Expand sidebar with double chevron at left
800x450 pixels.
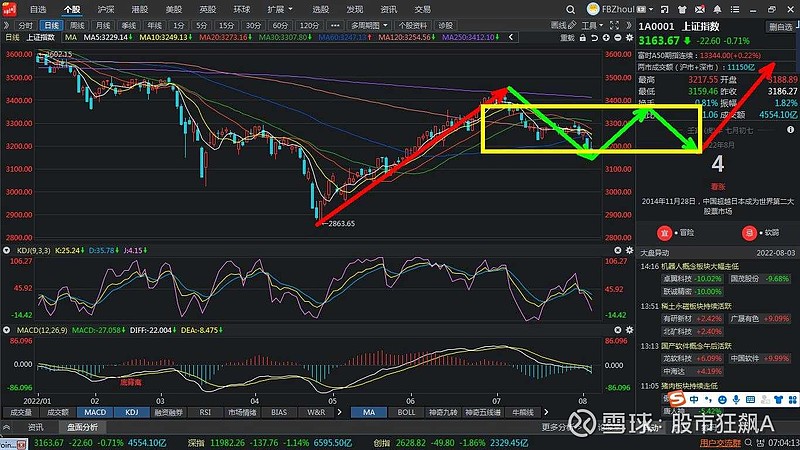click(x=7, y=25)
